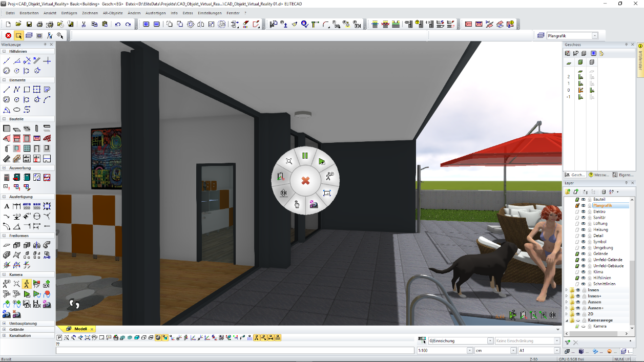Toggle the lock on the Heizung layer

589,230
